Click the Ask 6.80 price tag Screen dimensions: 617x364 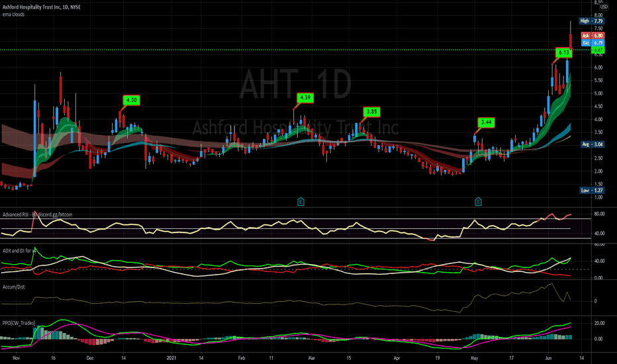(593, 36)
